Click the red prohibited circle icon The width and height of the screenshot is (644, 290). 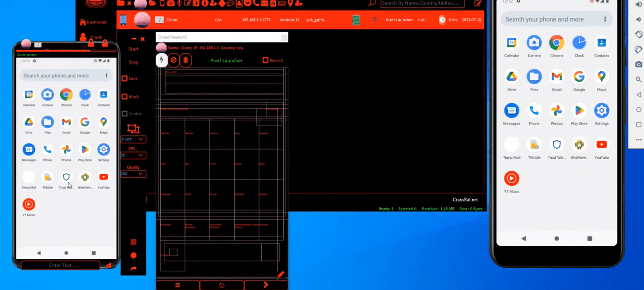point(174,60)
